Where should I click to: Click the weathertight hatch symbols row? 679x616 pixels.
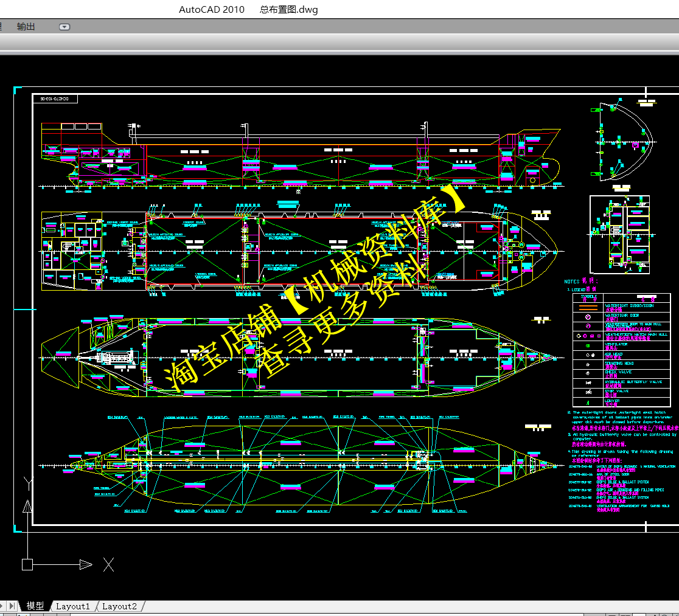(x=588, y=336)
